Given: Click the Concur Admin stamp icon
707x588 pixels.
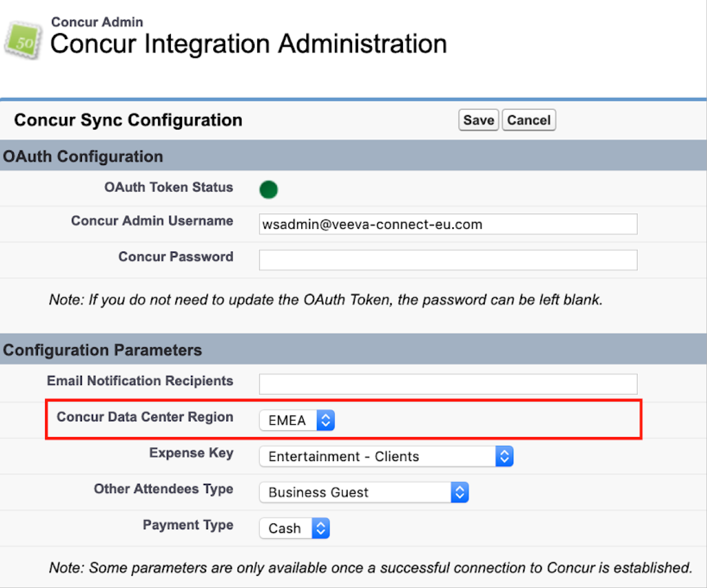Looking at the screenshot, I should 23,41.
